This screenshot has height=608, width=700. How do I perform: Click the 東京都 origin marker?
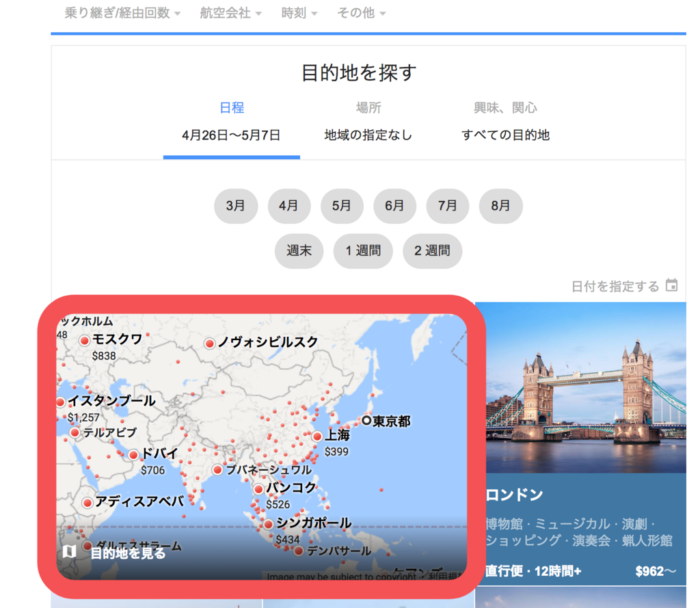tap(366, 421)
